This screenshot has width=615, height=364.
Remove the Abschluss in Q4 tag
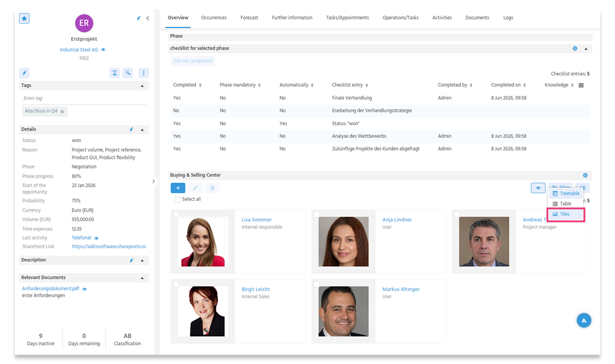(62, 112)
